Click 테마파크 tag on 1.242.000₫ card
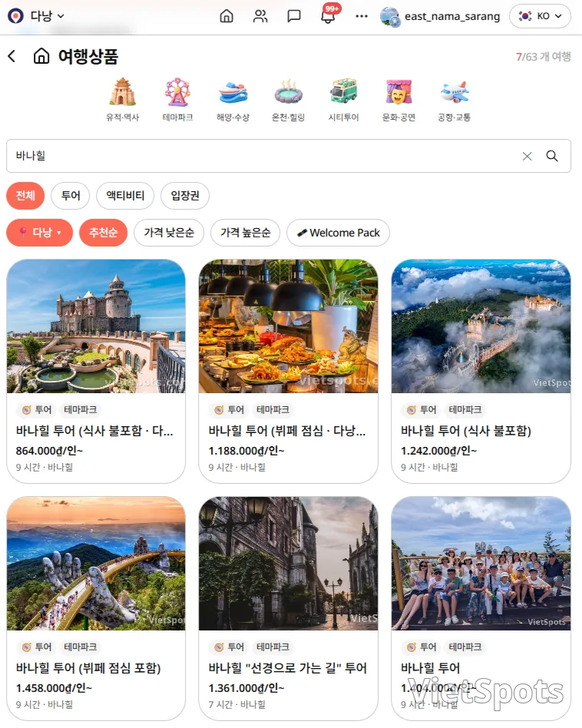The image size is (582, 728). (465, 410)
